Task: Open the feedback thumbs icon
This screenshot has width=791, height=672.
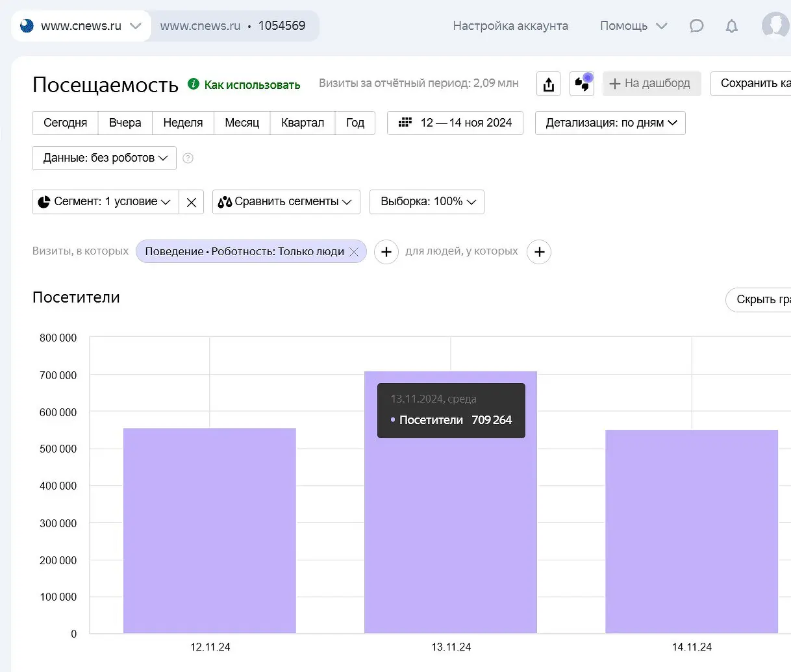Action: coord(582,84)
